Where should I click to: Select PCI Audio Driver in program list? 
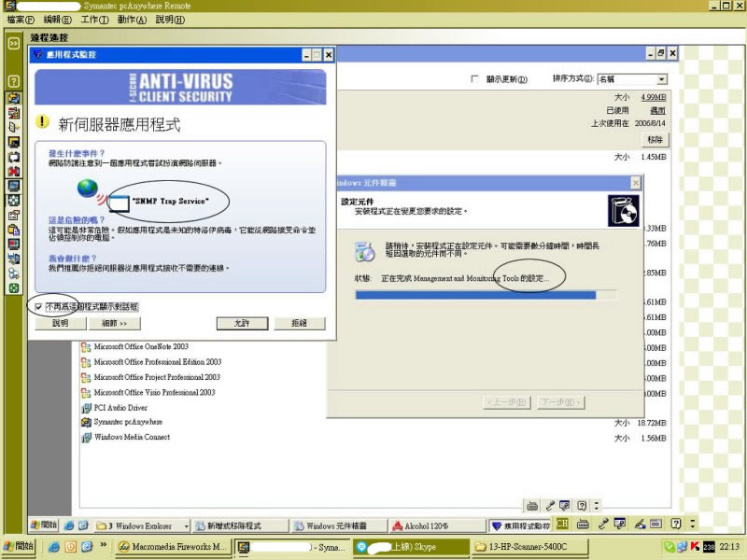coord(120,407)
